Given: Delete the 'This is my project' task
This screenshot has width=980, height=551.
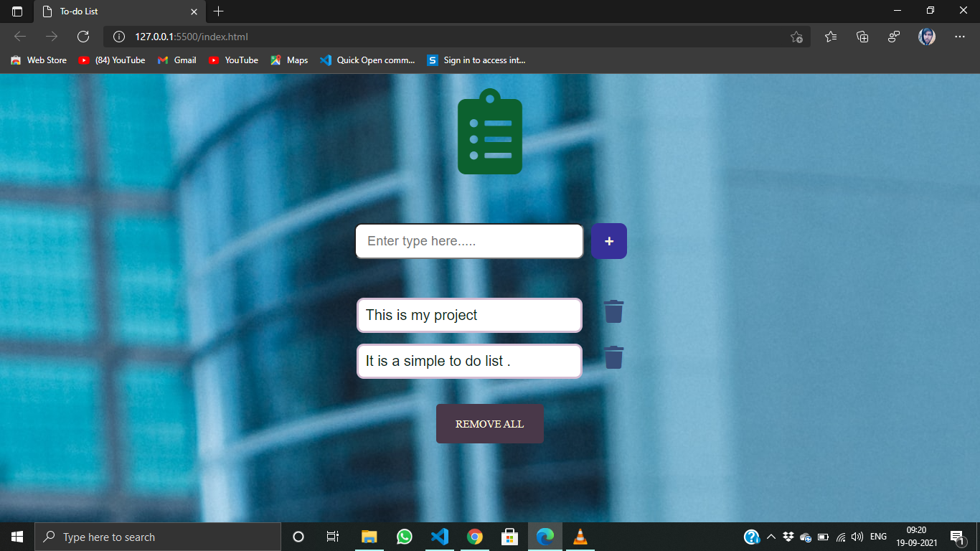Looking at the screenshot, I should tap(613, 312).
